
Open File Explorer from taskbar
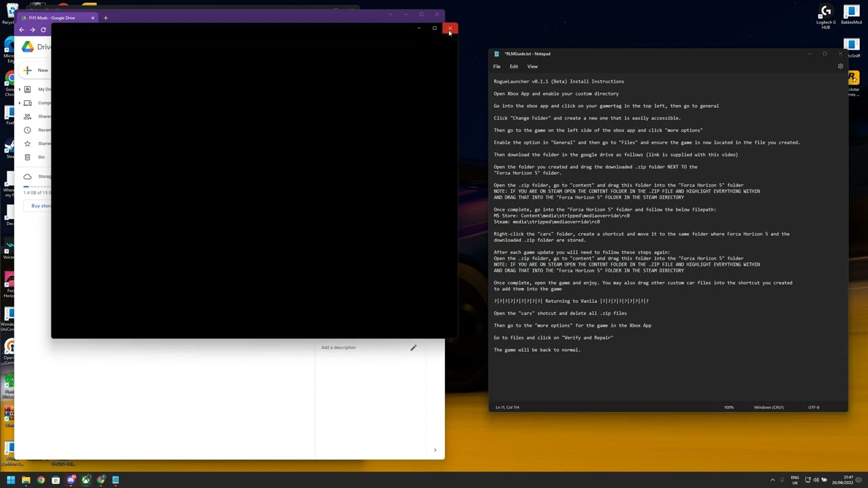coord(26,480)
